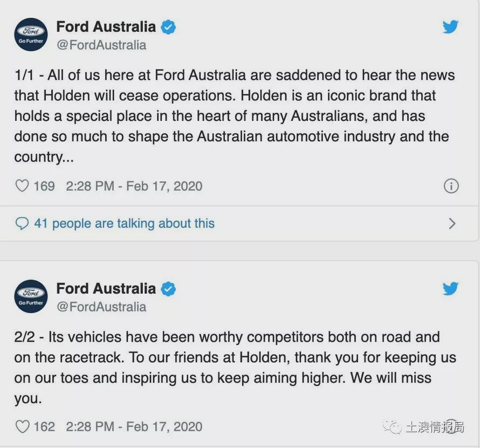Screen dimensions: 480x448
Task: Click the speech bubble reply icon
Action: (22, 223)
